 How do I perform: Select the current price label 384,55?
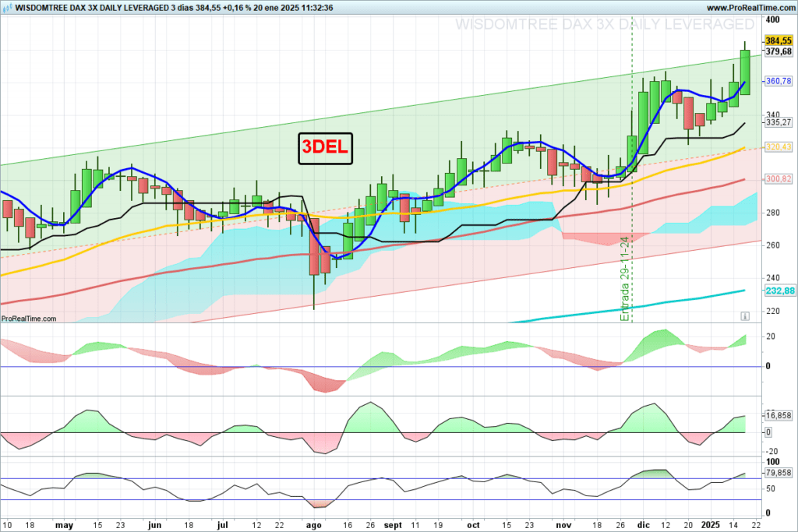pos(779,41)
